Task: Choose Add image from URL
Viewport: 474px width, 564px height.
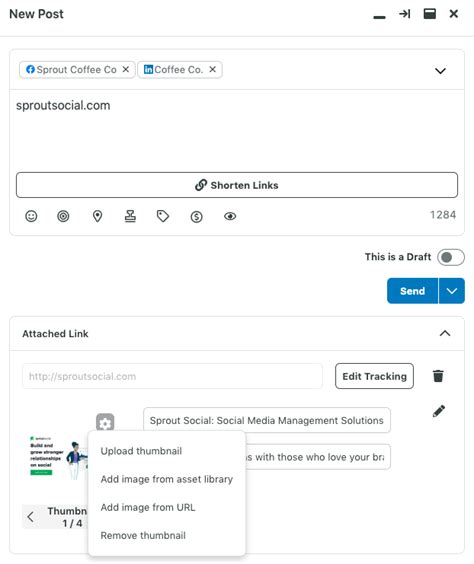Action: point(148,507)
